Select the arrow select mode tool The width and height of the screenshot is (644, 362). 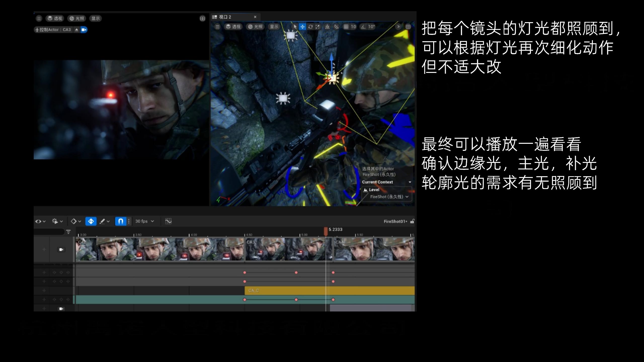coord(295,27)
